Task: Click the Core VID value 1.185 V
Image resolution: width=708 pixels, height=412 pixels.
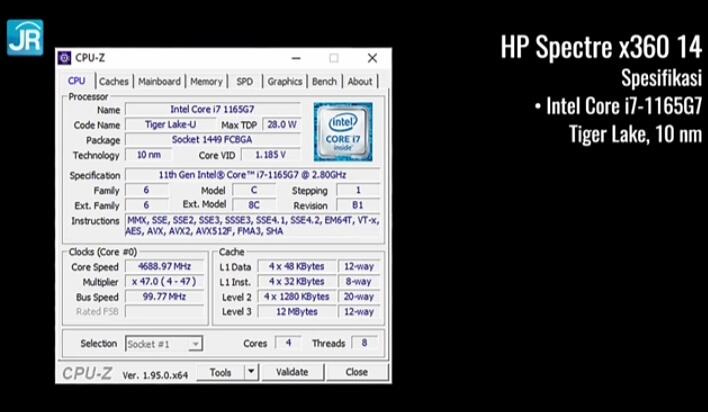Action: tap(271, 155)
